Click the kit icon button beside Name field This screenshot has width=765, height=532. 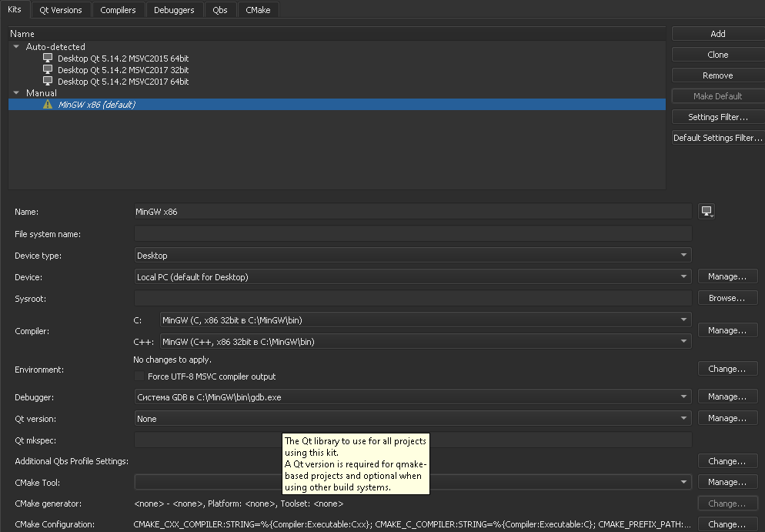(707, 211)
